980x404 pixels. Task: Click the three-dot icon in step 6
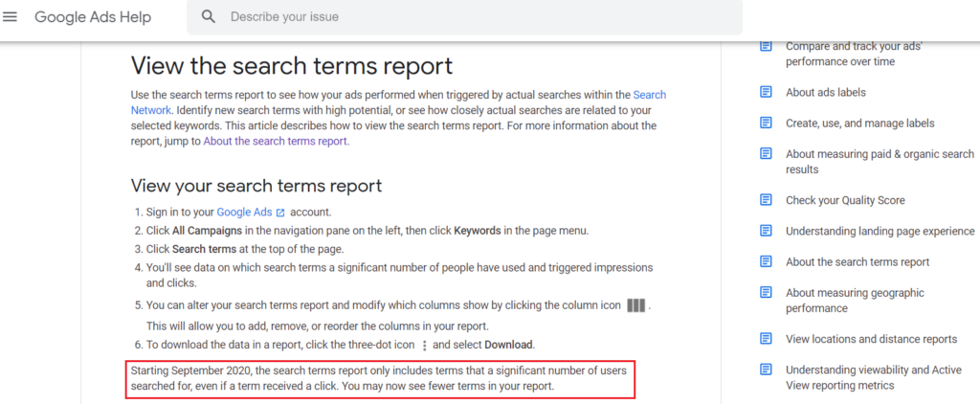pyautogui.click(x=425, y=346)
